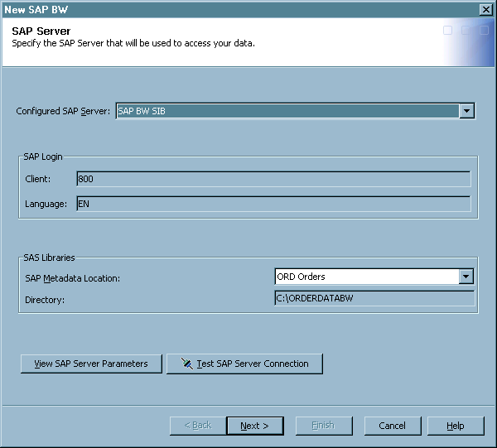Select the ORD Orders combo box
This screenshot has height=448, width=497.
click(374, 277)
